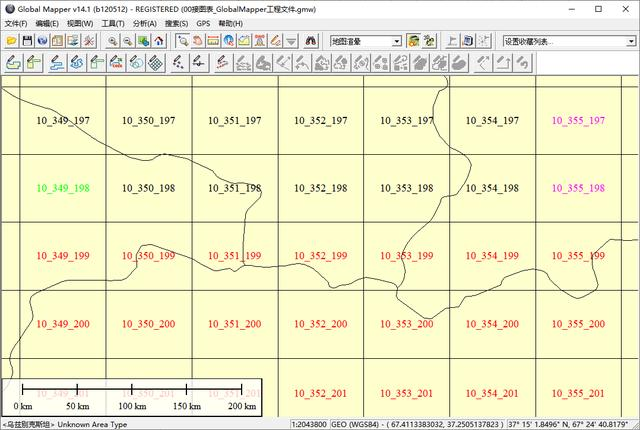Screen dimensions: 640x430
Task: Click red tile label 10_353_201
Action: tap(406, 393)
